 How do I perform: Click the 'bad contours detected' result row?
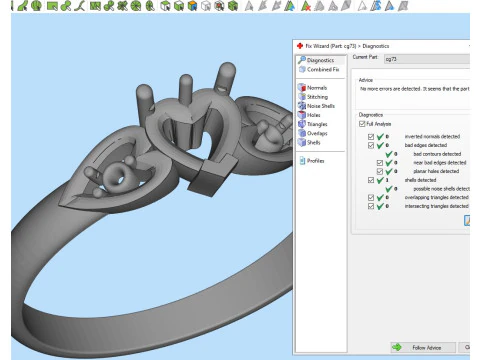pos(423,154)
